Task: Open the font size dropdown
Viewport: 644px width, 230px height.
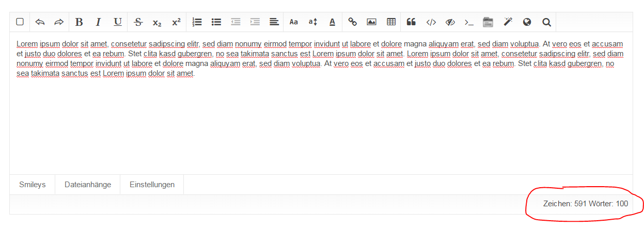Action: [x=313, y=22]
